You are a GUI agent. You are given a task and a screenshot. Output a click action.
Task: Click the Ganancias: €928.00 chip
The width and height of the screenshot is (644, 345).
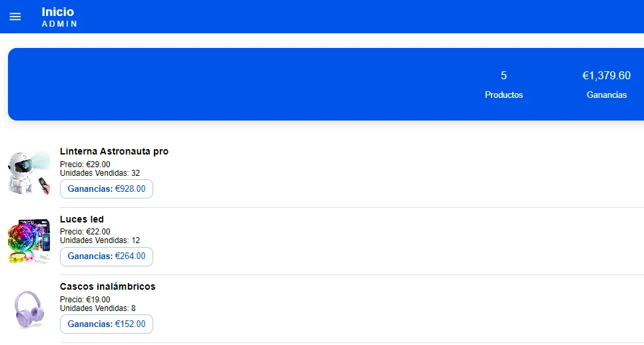point(107,189)
